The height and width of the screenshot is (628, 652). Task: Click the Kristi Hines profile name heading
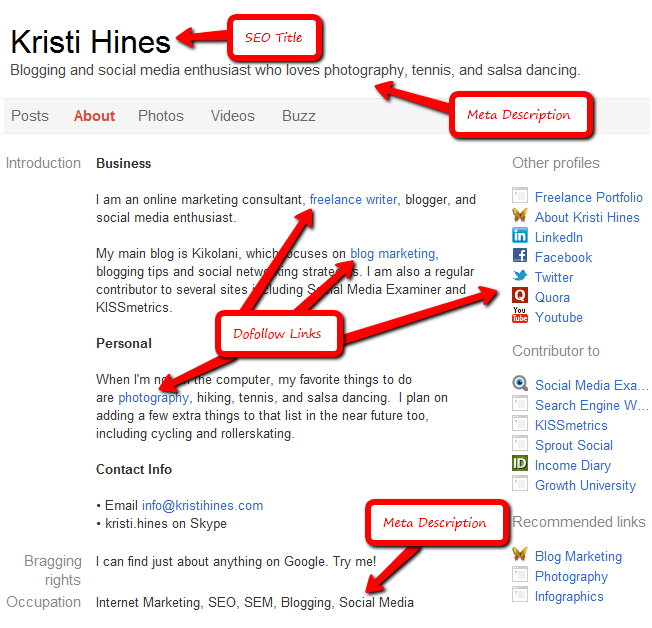coord(90,42)
